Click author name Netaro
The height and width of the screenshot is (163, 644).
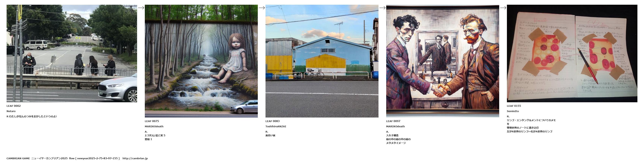[x=11, y=111]
